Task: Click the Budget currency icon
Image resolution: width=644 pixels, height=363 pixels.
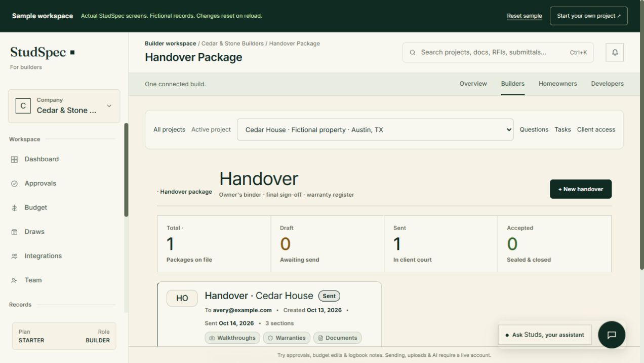Action: [14, 208]
